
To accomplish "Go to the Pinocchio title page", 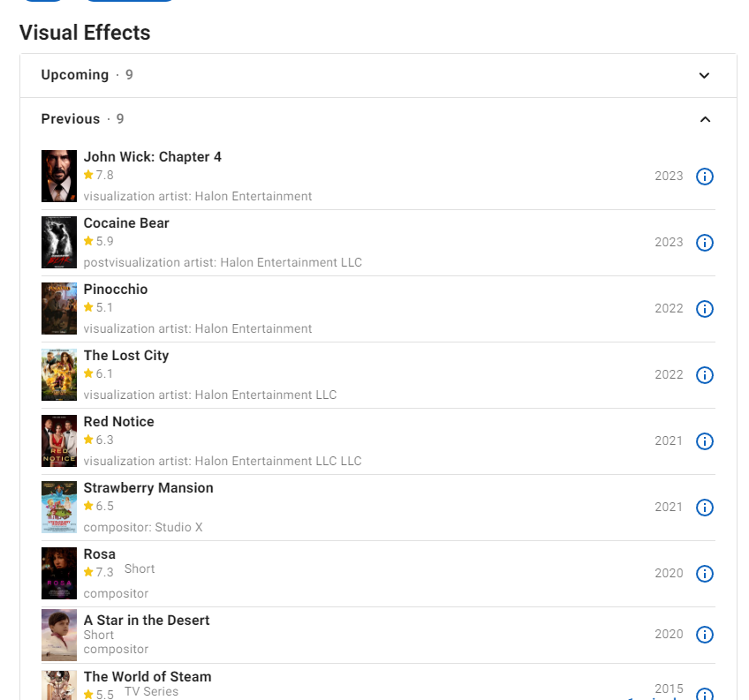I will point(116,290).
